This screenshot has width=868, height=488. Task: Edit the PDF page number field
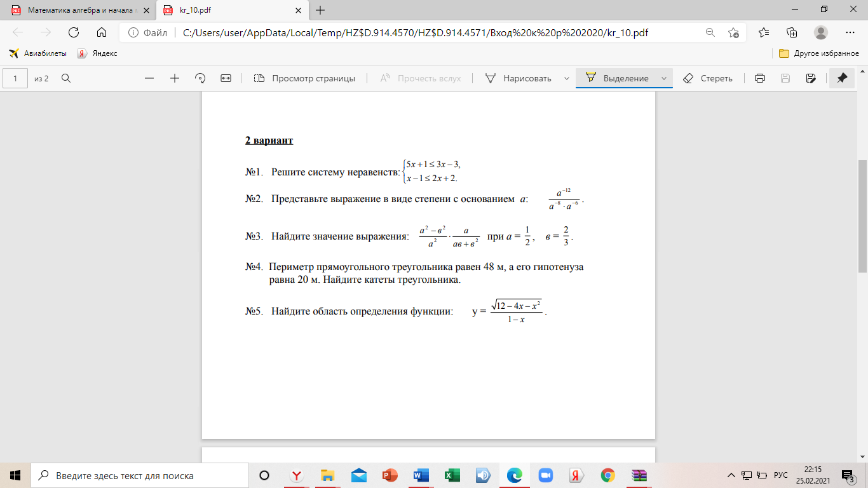[15, 78]
